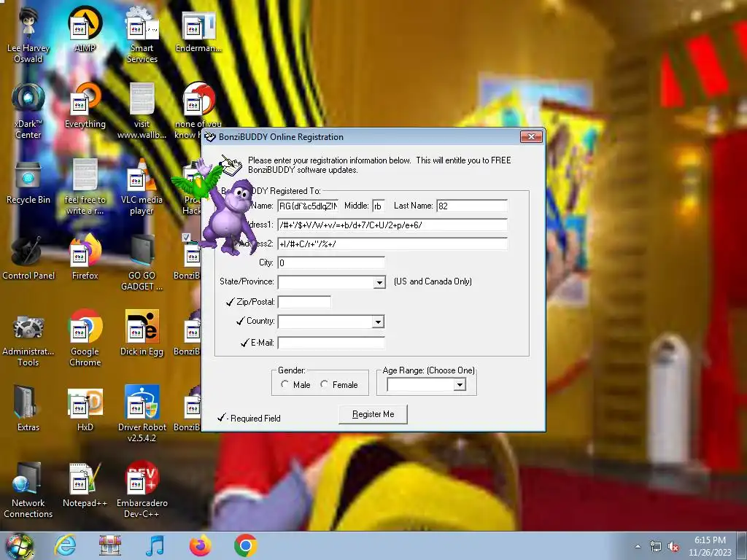Image resolution: width=747 pixels, height=560 pixels.
Task: Open the music note taskbar icon
Action: (155, 545)
